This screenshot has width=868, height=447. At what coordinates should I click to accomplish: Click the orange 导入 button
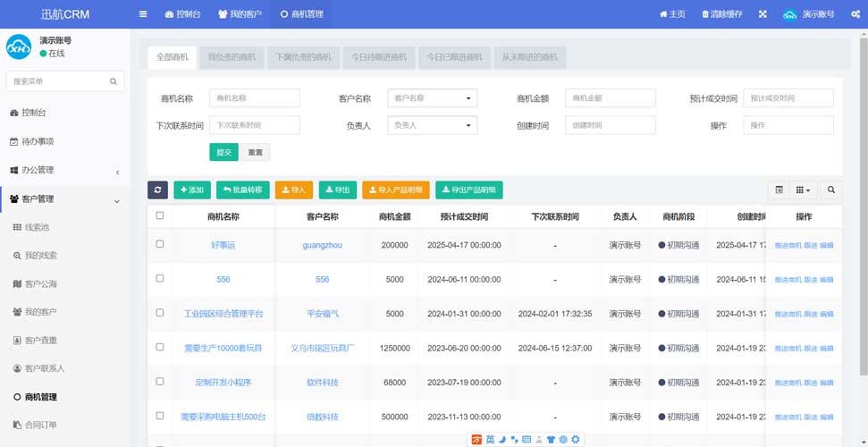point(294,190)
